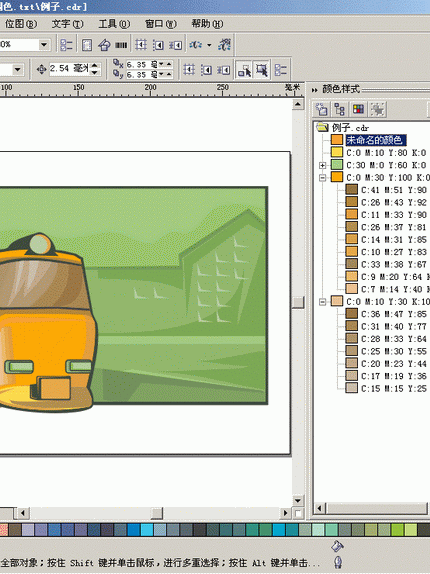
Task: Click the New Child Color icon
Action: 340,109
